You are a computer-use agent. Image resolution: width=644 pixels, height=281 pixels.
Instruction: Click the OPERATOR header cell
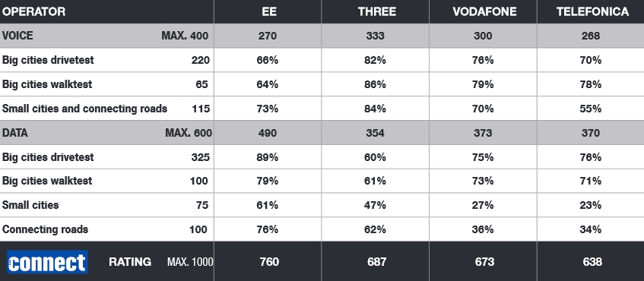coord(33,11)
